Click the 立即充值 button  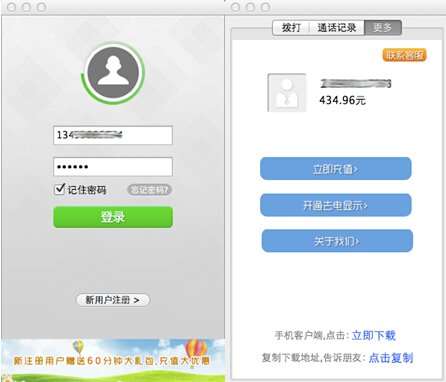click(336, 169)
